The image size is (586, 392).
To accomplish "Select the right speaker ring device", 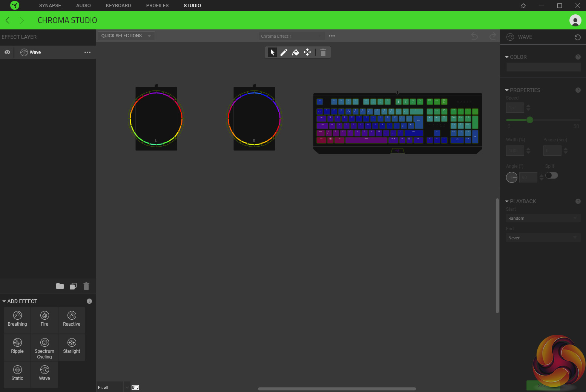I will click(x=254, y=118).
